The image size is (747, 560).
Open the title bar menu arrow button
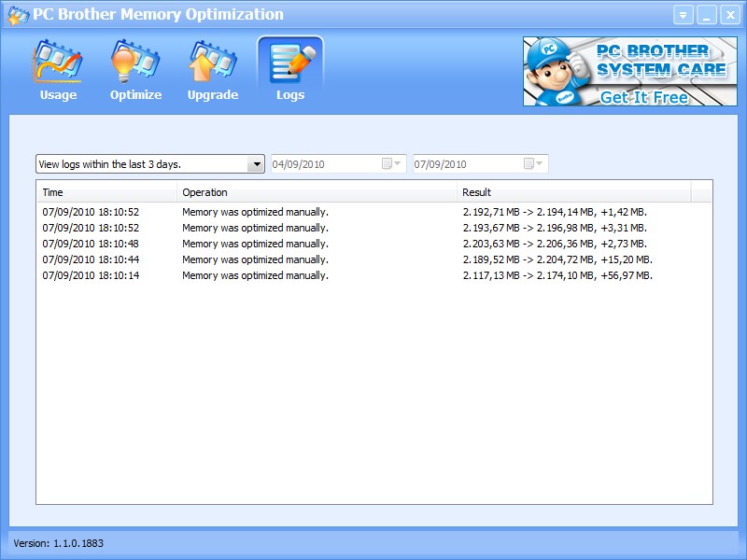[x=683, y=15]
